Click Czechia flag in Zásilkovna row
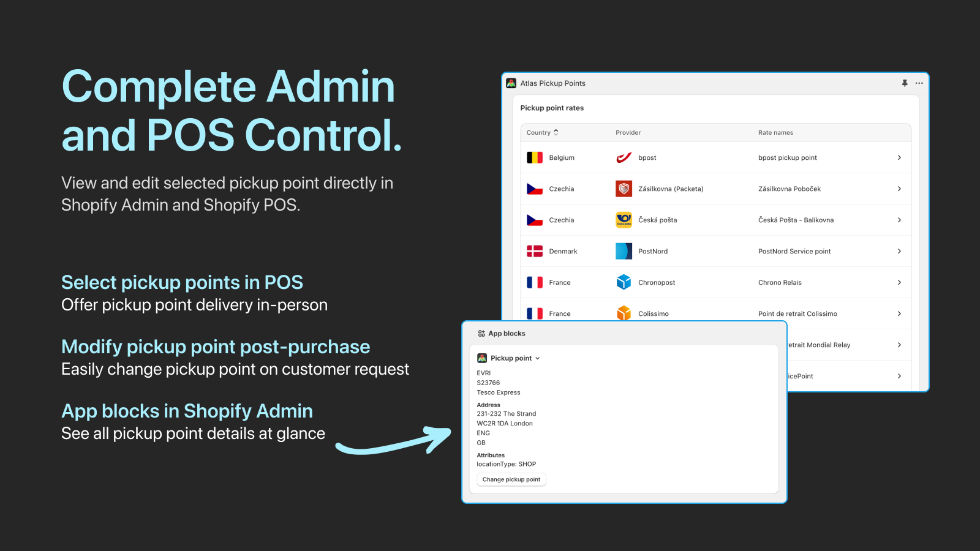 535,189
